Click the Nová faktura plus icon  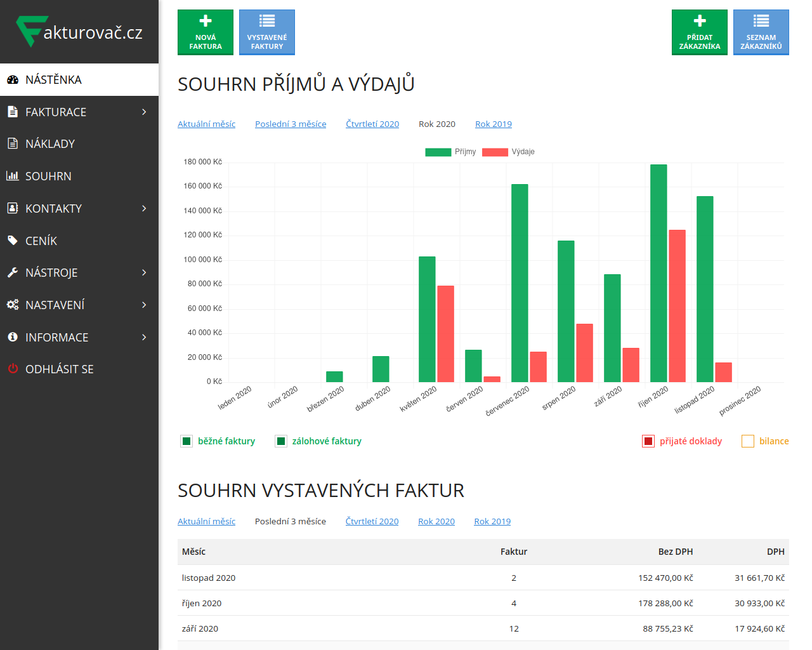tap(205, 21)
